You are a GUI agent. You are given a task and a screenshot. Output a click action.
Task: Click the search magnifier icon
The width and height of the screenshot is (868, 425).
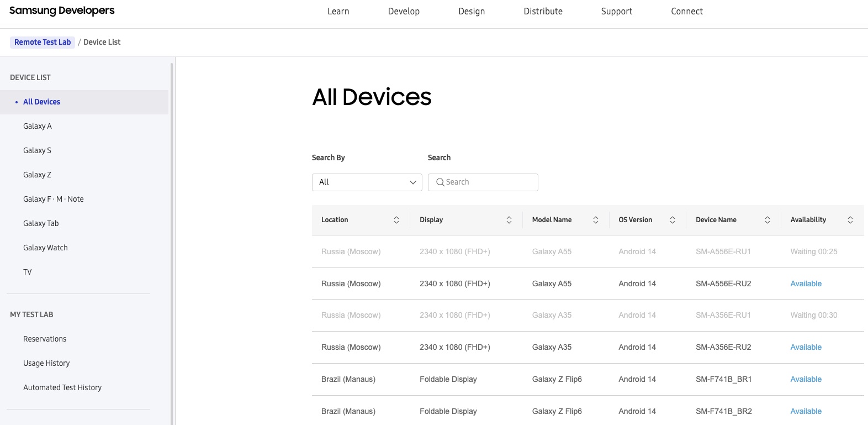click(440, 182)
